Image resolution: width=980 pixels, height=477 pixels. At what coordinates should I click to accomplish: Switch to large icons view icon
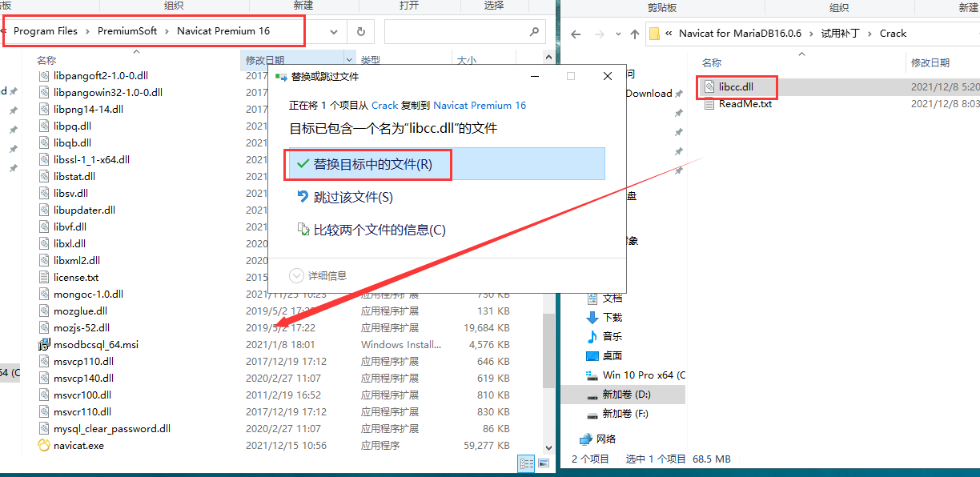click(544, 463)
